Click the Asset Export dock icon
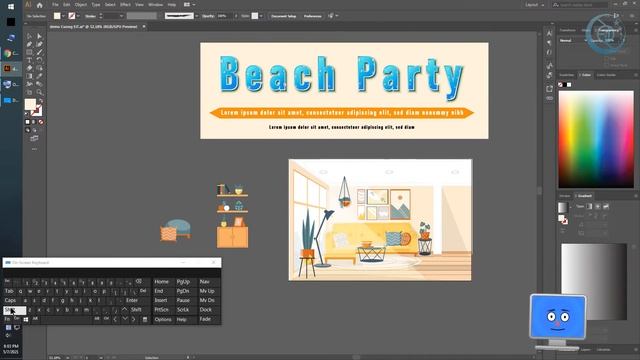The height and width of the screenshot is (360, 640). [x=549, y=89]
